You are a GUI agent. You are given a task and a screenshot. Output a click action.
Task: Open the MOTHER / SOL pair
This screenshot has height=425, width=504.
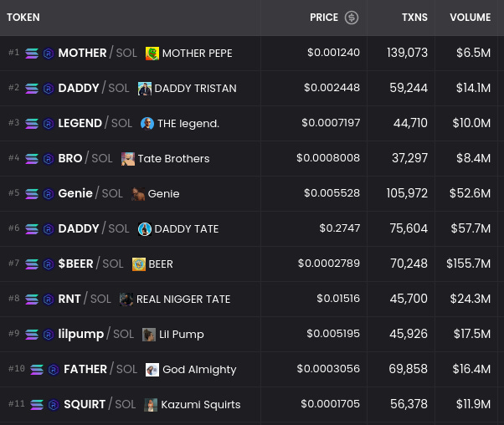click(98, 53)
